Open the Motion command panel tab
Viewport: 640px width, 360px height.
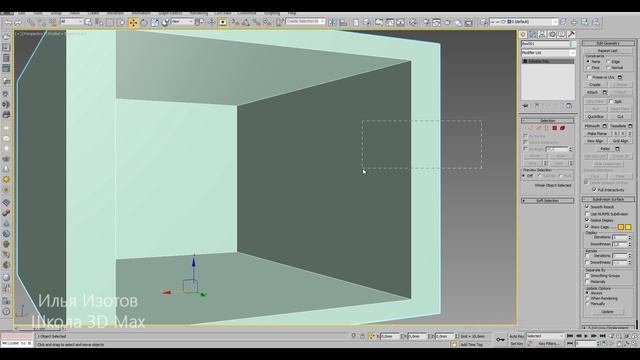tap(552, 34)
